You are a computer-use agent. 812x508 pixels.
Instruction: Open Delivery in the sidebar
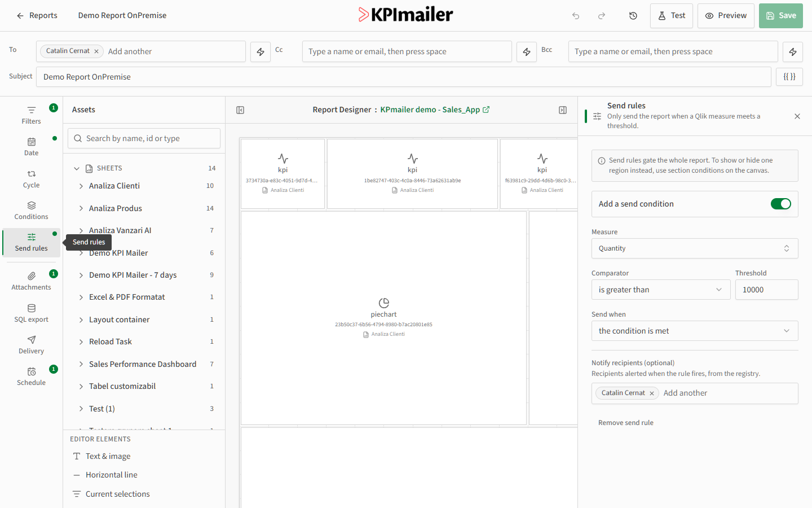[x=32, y=345]
